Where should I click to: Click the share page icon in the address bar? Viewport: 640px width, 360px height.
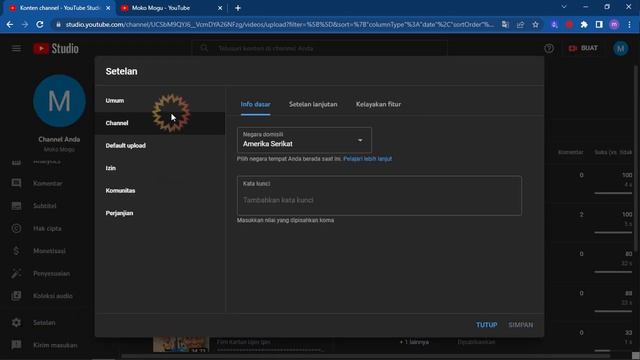click(520, 24)
